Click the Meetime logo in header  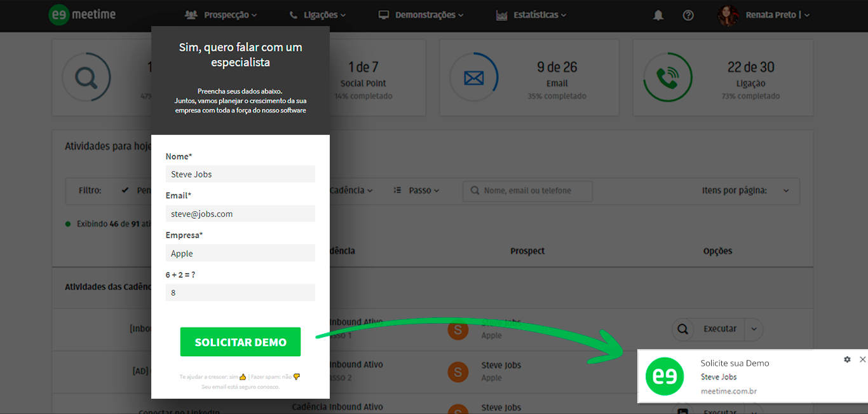pyautogui.click(x=83, y=15)
